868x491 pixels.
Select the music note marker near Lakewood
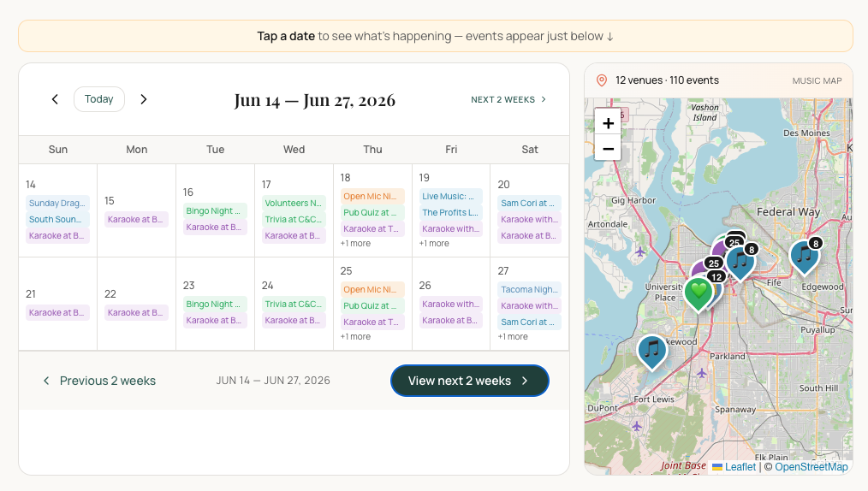pyautogui.click(x=652, y=352)
